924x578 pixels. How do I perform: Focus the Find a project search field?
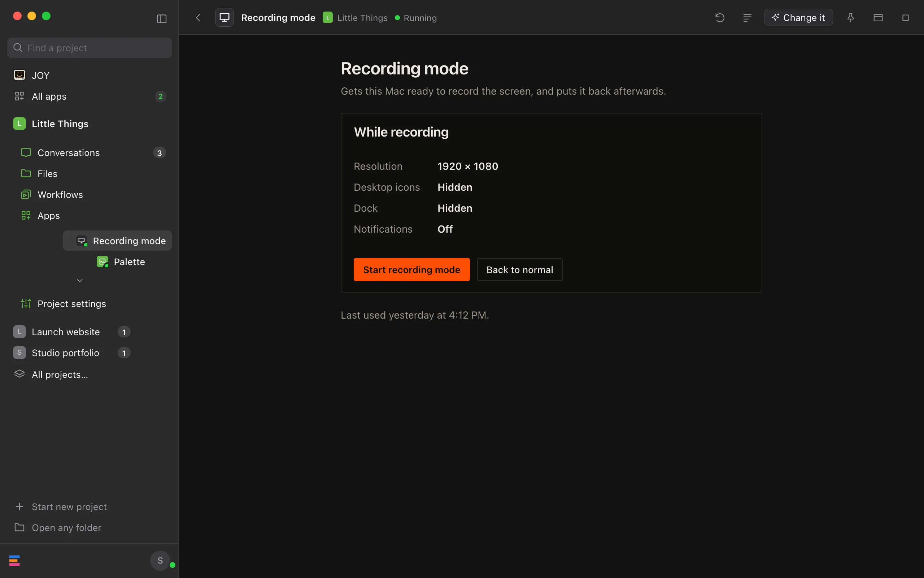click(x=90, y=48)
